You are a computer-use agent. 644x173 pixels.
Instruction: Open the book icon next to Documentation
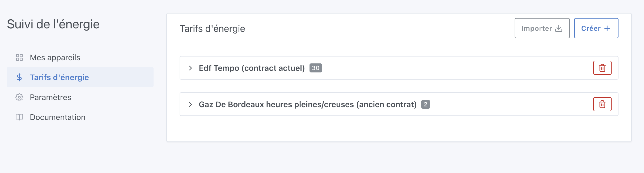click(19, 117)
